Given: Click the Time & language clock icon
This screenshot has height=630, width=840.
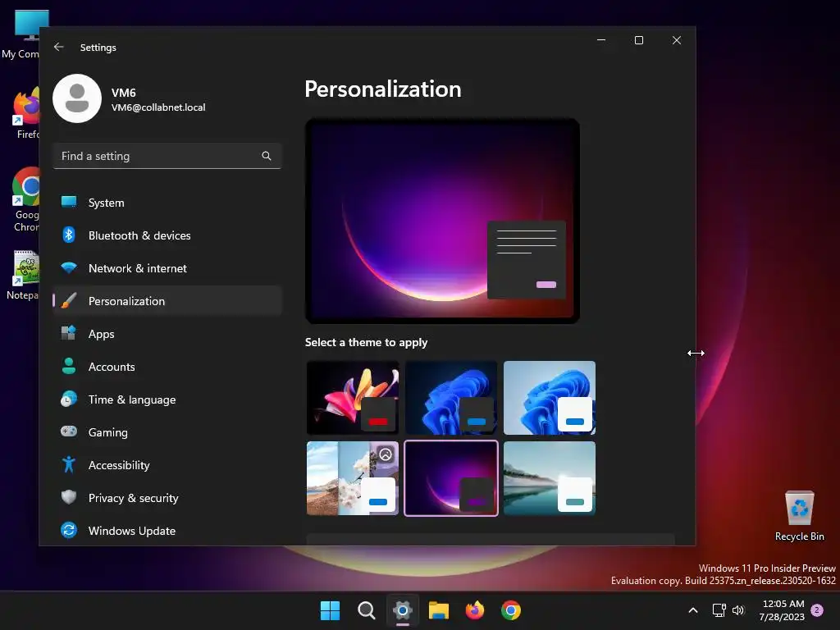Looking at the screenshot, I should click(x=69, y=399).
